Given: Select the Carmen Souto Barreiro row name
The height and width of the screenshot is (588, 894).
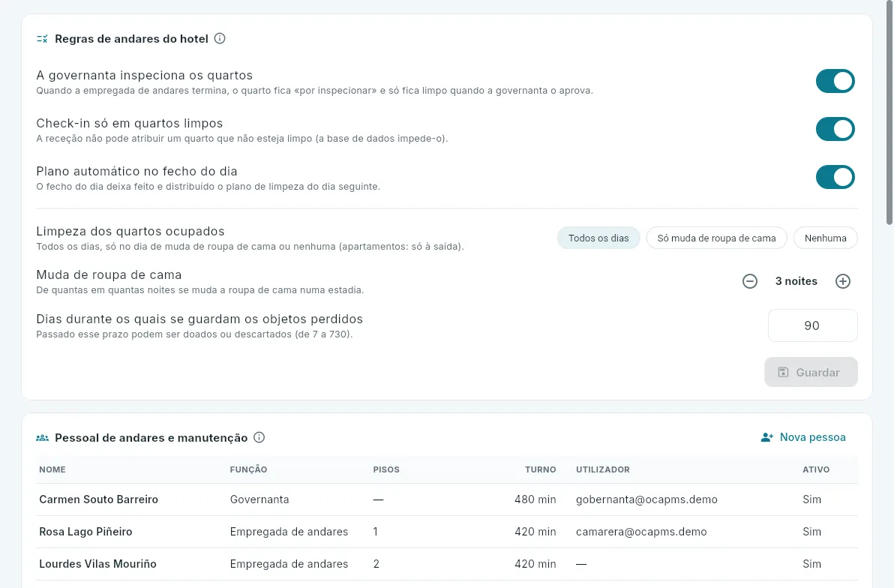Looking at the screenshot, I should point(99,499).
